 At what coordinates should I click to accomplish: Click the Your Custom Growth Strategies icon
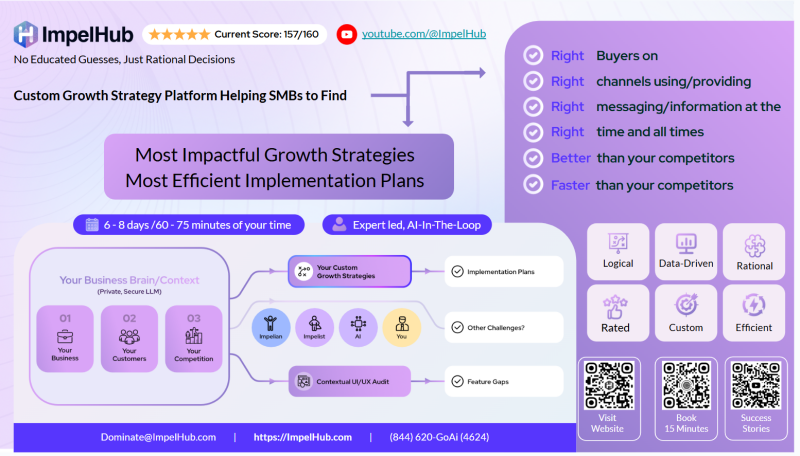tap(304, 271)
